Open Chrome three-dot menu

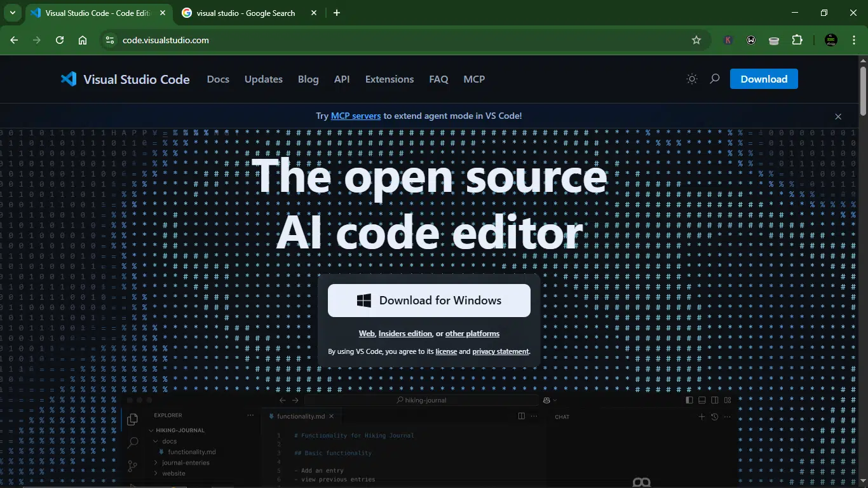[852, 40]
